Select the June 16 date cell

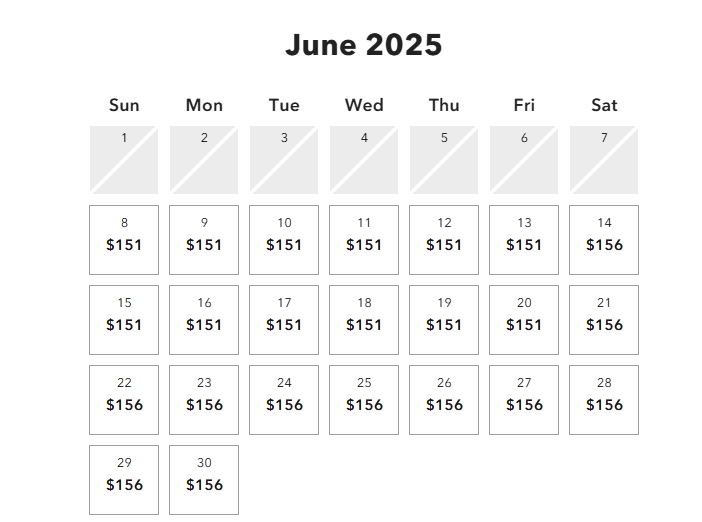click(x=204, y=320)
